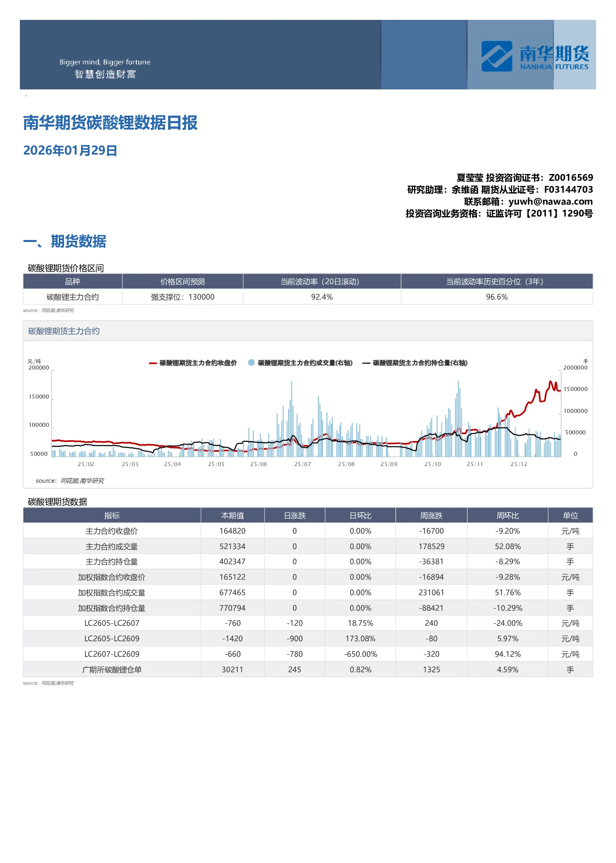Click the percentile value 96.6%

(x=497, y=297)
